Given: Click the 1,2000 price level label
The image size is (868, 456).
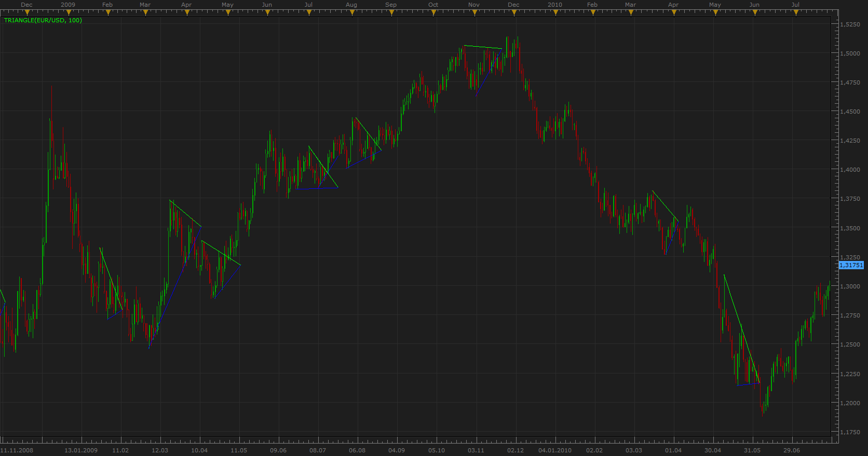Looking at the screenshot, I should point(850,403).
